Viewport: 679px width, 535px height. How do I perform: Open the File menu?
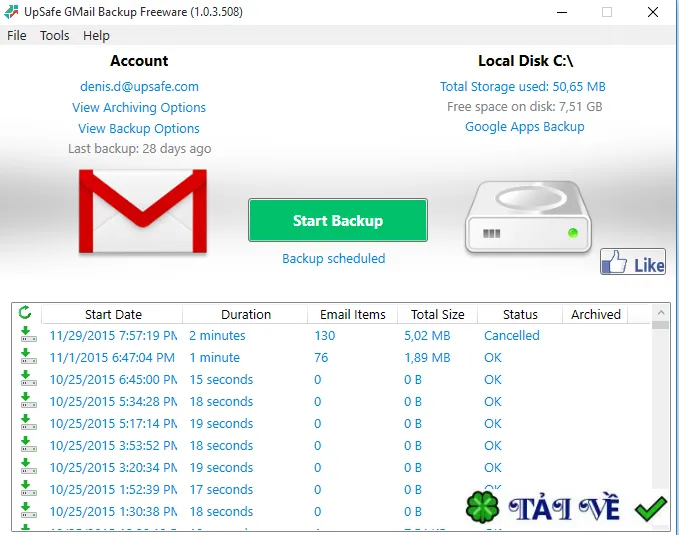point(16,36)
